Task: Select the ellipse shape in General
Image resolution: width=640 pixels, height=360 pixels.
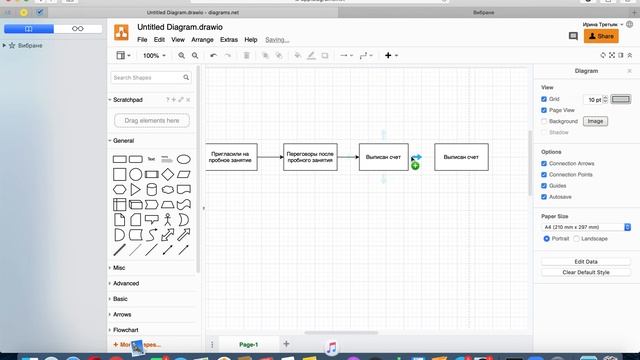Action: 184,159
